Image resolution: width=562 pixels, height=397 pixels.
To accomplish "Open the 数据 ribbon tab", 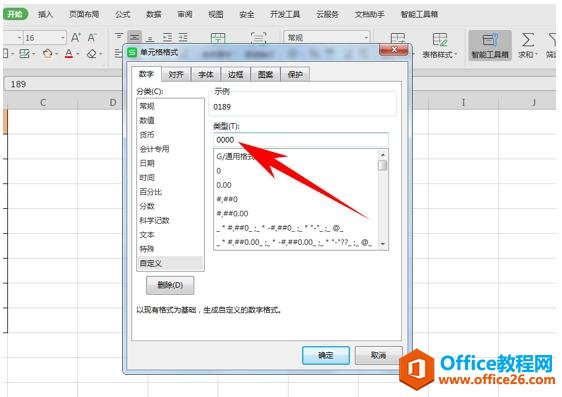I will pos(154,14).
